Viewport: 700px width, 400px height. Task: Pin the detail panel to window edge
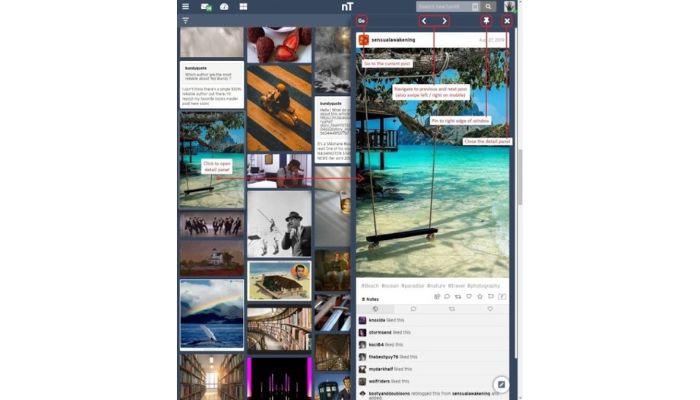(x=487, y=21)
